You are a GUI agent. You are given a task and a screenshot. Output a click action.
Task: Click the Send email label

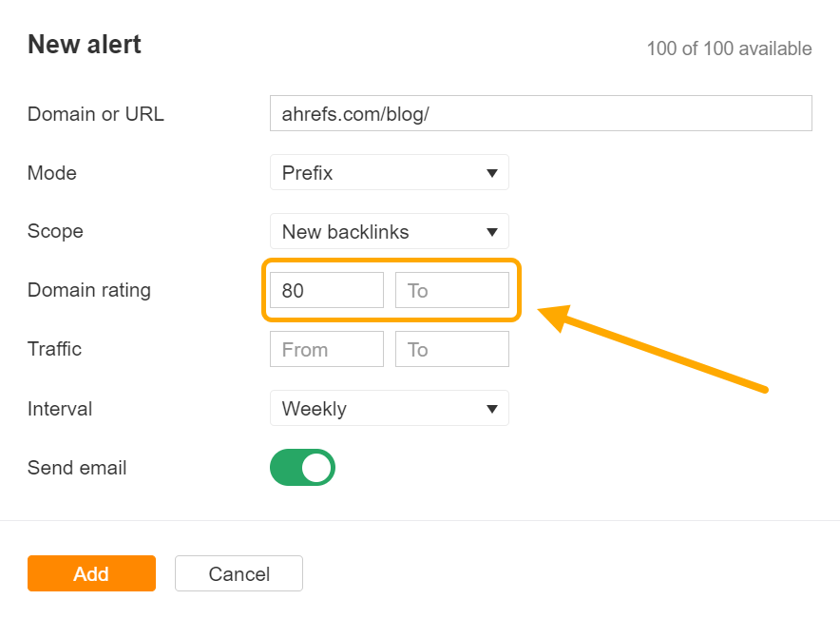pyautogui.click(x=77, y=468)
